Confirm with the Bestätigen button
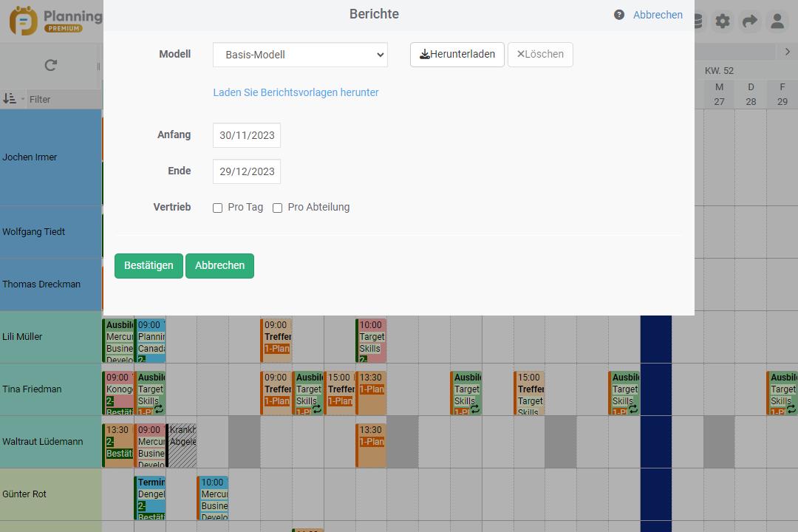The image size is (798, 532). 149,266
